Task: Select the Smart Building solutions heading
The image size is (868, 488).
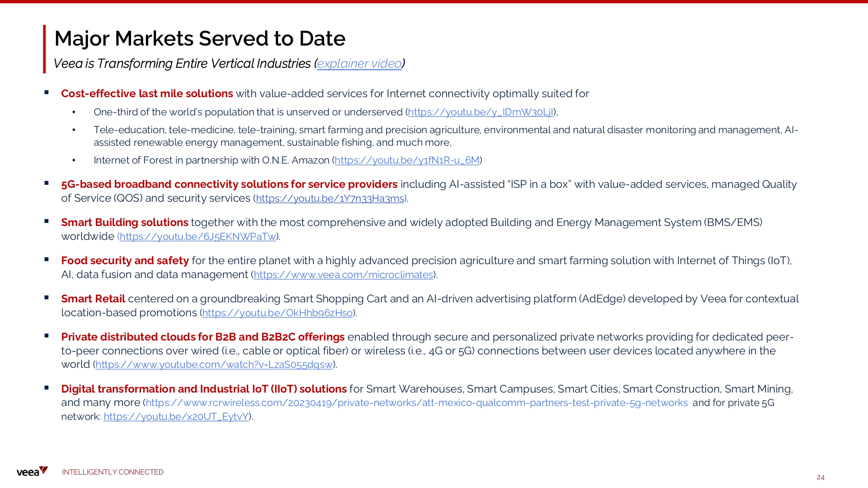Action: 125,223
